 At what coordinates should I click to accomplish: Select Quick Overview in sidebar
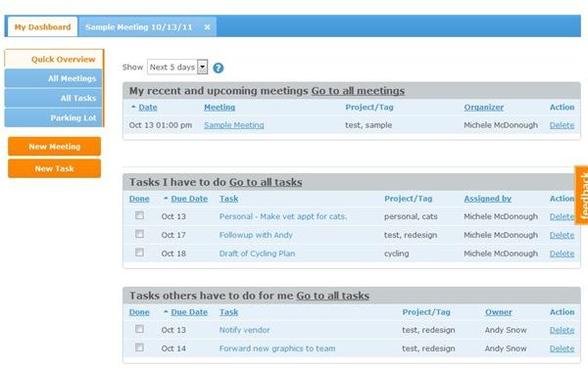54,59
